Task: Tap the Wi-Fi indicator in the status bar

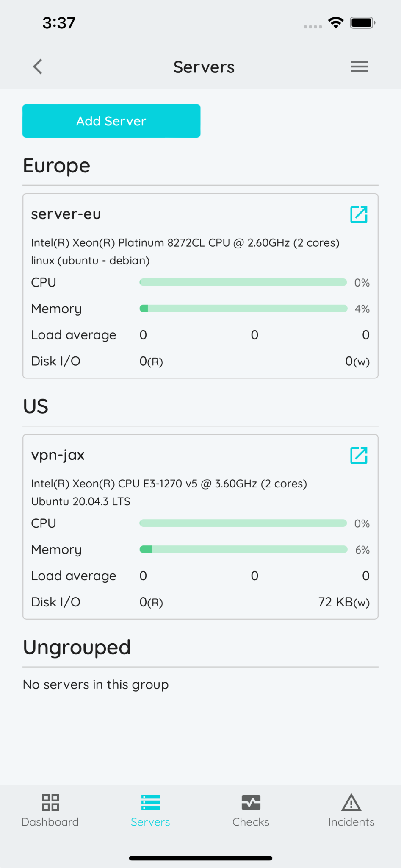Action: coord(336,24)
